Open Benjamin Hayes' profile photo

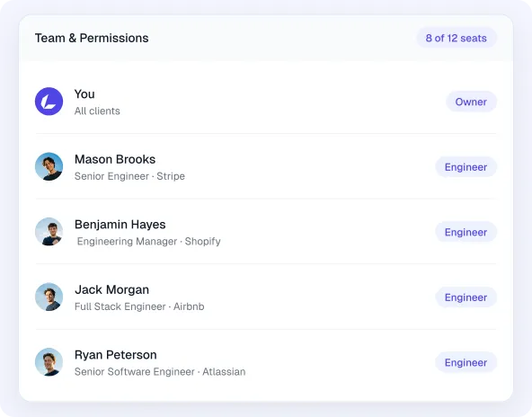49,232
